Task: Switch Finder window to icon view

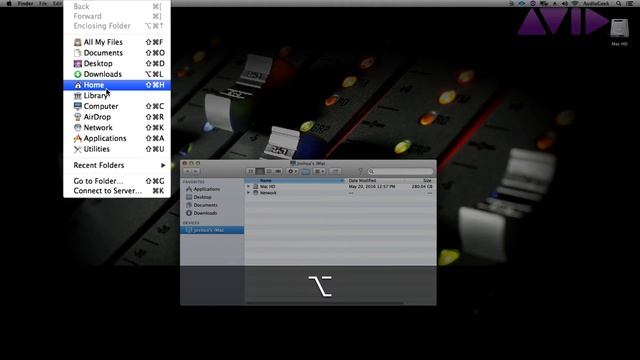Action: pos(251,171)
